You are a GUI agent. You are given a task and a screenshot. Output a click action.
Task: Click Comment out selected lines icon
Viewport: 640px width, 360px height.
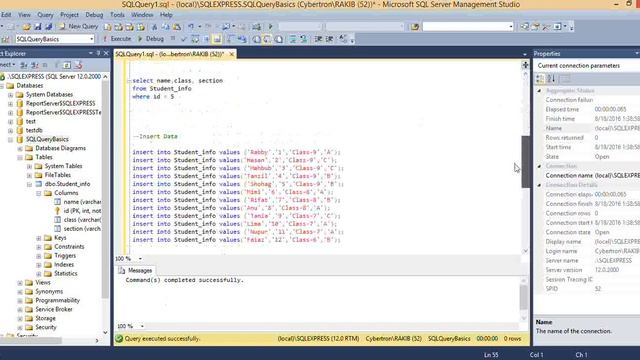pyautogui.click(x=293, y=39)
